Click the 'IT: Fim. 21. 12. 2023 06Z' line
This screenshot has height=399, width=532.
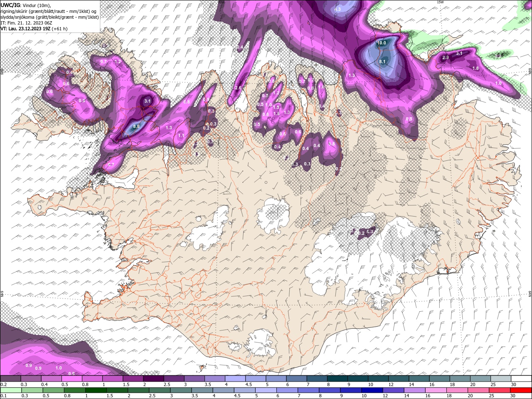click(27, 23)
